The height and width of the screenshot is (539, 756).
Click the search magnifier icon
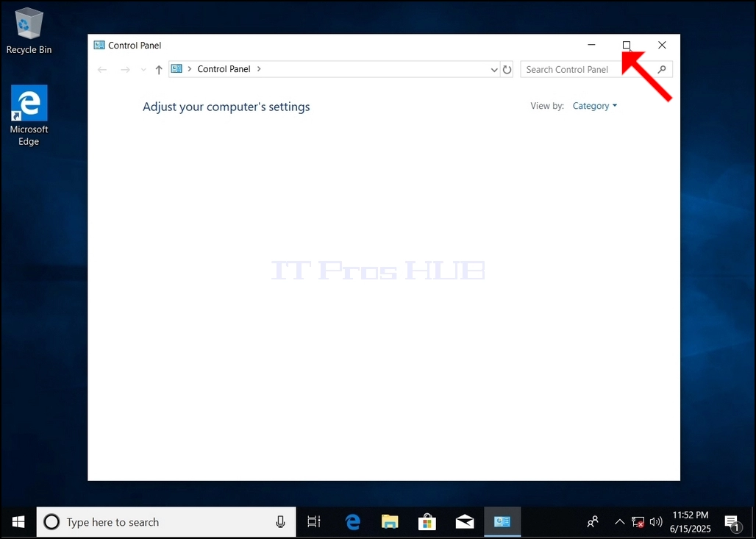[x=662, y=69]
